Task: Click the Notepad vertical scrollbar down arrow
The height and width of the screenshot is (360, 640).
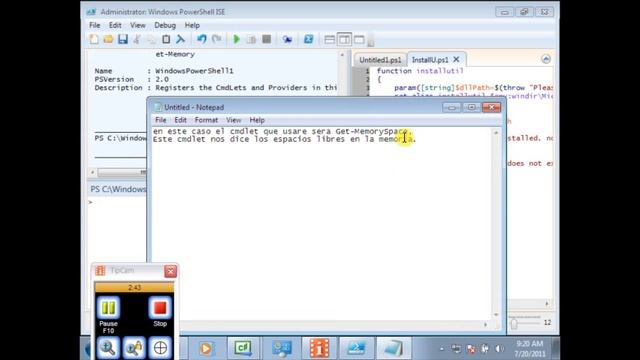Action: click(x=496, y=315)
